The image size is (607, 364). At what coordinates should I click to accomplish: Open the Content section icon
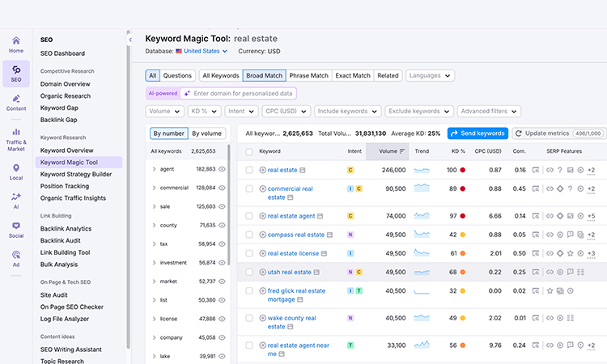[16, 103]
